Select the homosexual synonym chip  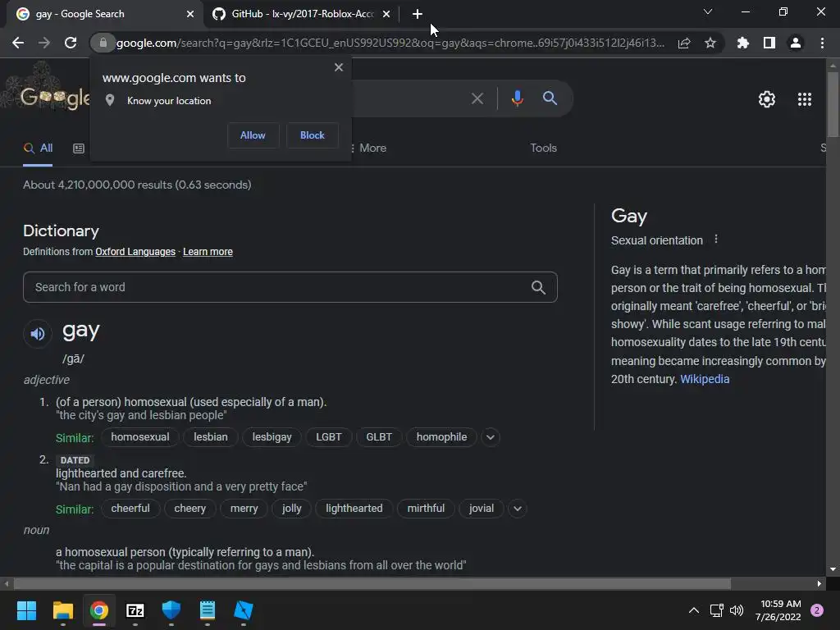click(139, 437)
